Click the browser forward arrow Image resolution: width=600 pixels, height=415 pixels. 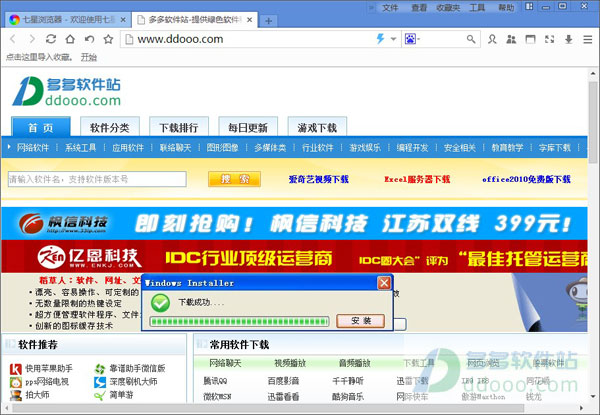[x=32, y=39]
